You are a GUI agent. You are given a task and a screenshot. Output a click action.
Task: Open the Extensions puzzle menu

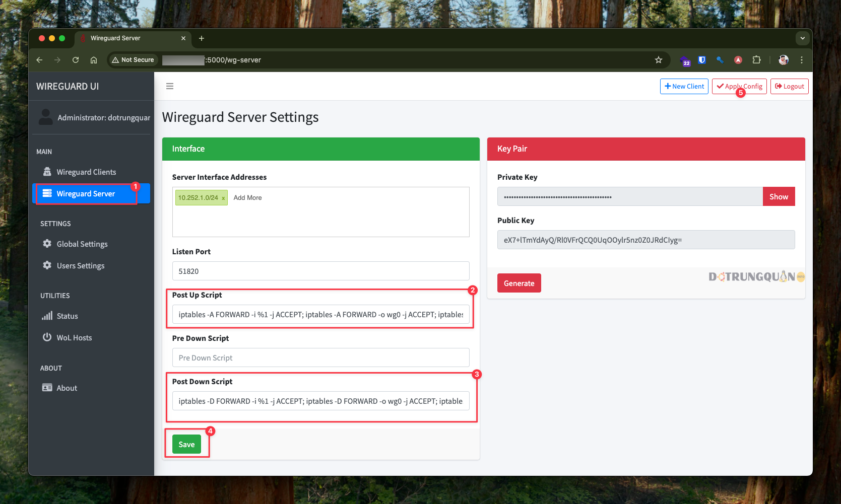(756, 60)
